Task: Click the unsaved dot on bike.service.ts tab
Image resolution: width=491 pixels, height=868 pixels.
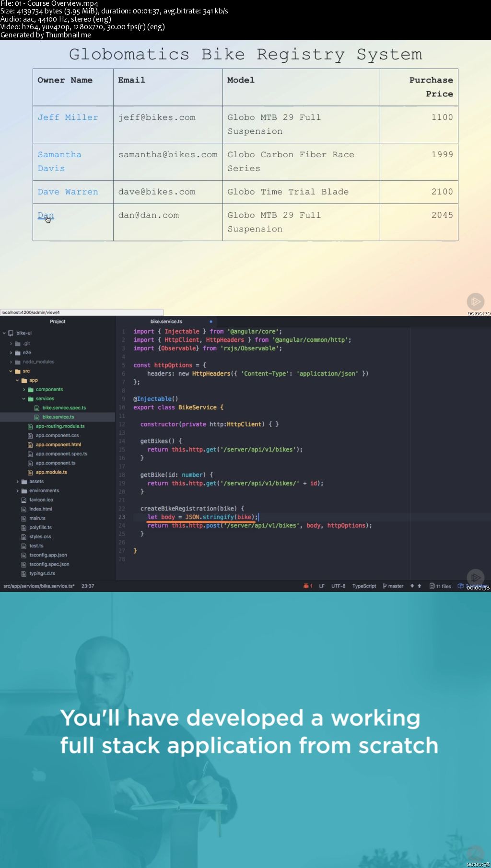Action: [x=211, y=322]
